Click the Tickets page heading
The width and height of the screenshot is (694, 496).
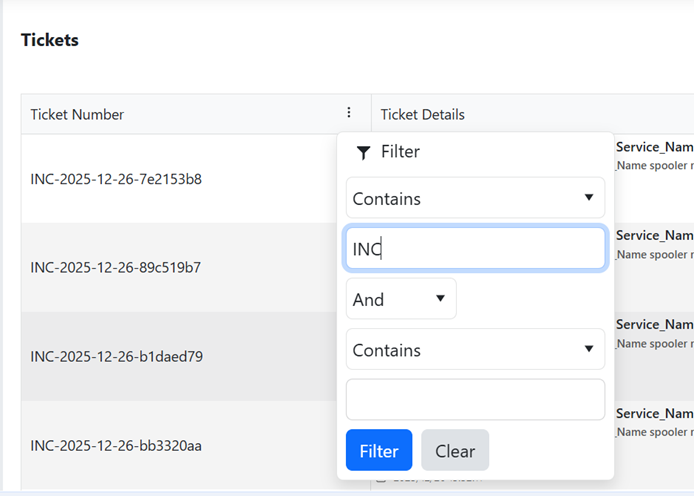[x=50, y=40]
